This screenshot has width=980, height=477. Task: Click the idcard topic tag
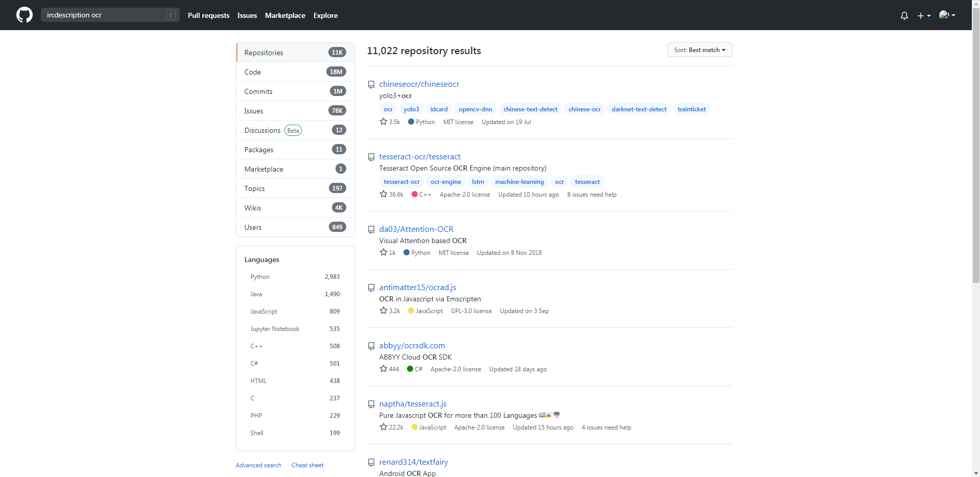[x=439, y=109]
